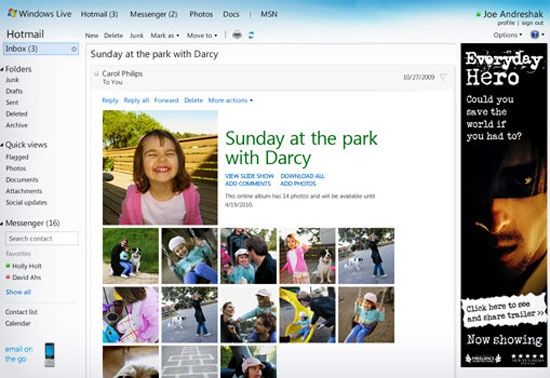Open the Mark as dropdown
This screenshot has height=378, width=550.
pos(165,35)
